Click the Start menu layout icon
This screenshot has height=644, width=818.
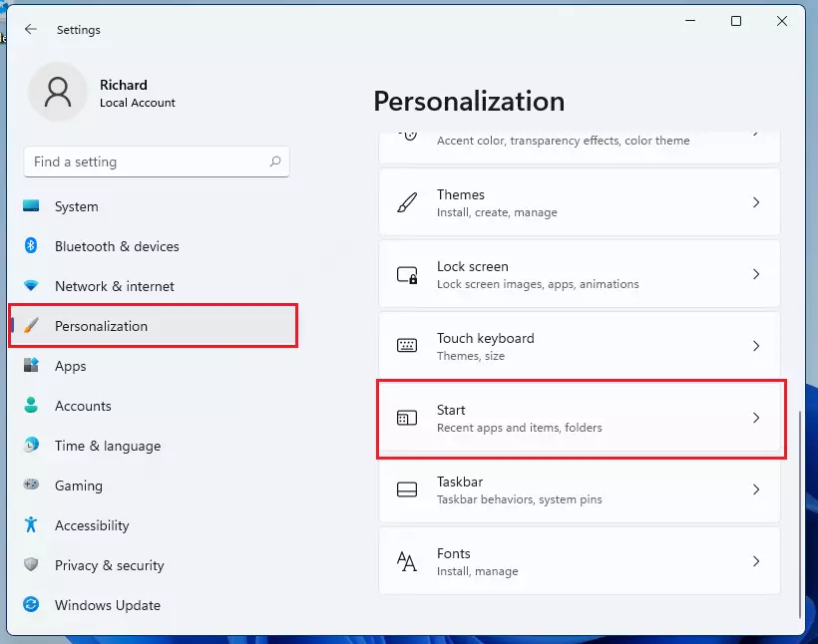[407, 418]
